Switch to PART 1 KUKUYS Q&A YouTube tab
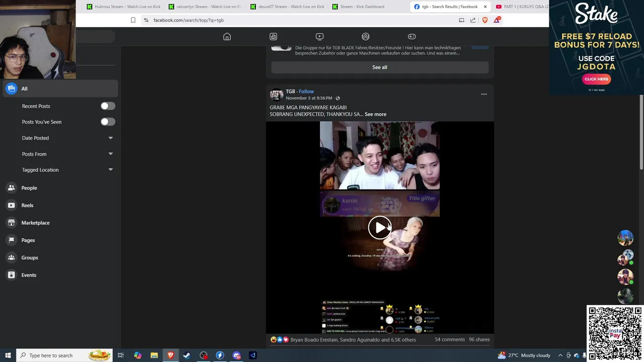644x362 pixels. coord(521,7)
